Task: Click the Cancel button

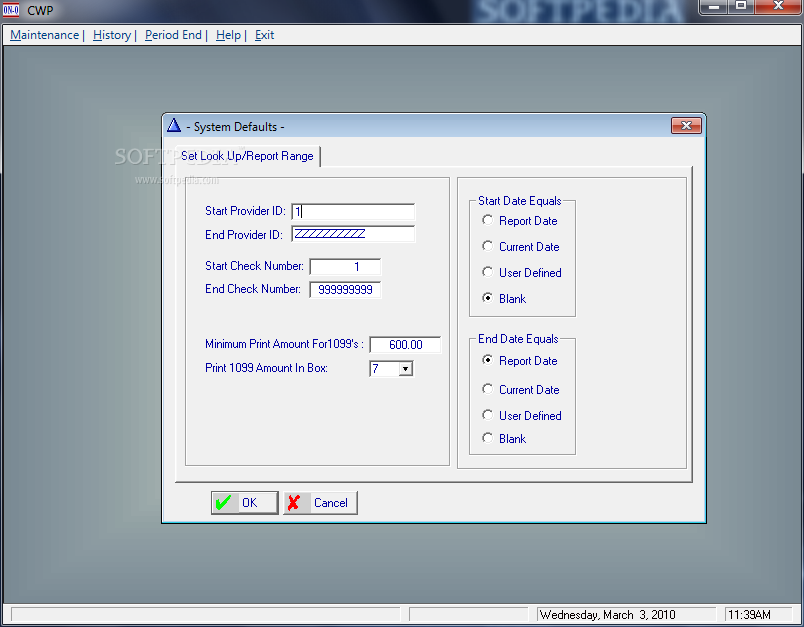Action: (320, 502)
